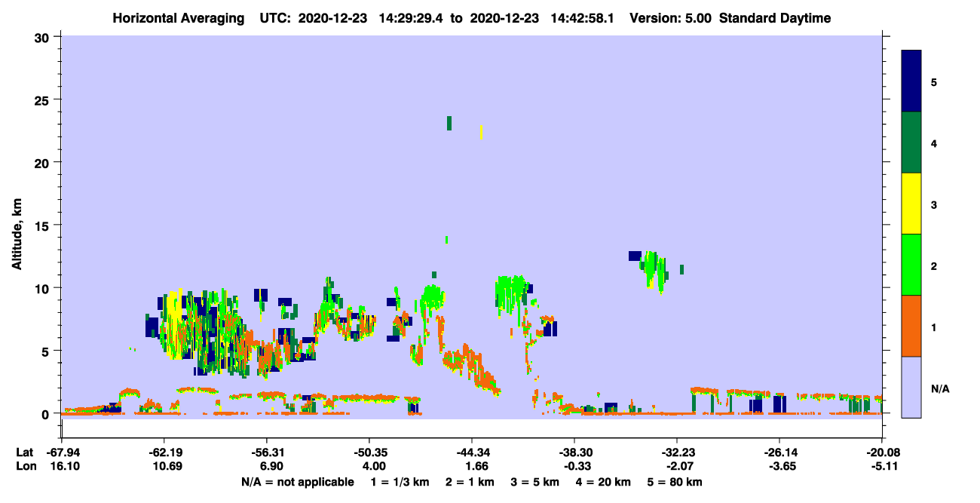Click the 0 altitude tick label
The width and height of the screenshot is (980, 503).
pos(47,413)
